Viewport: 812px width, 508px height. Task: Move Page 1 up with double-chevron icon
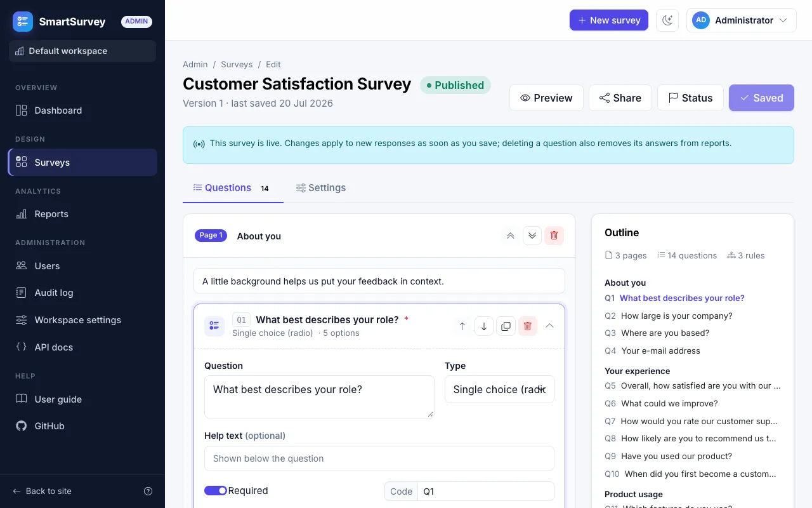511,236
